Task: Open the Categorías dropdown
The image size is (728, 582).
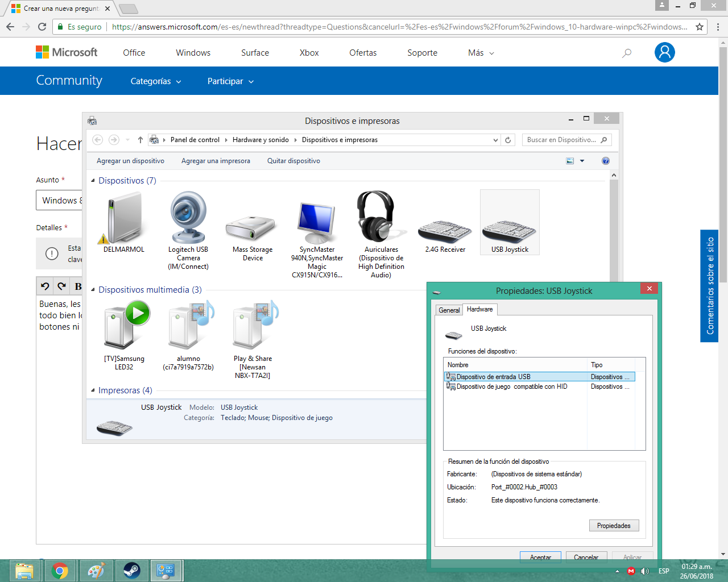Action: pos(156,81)
